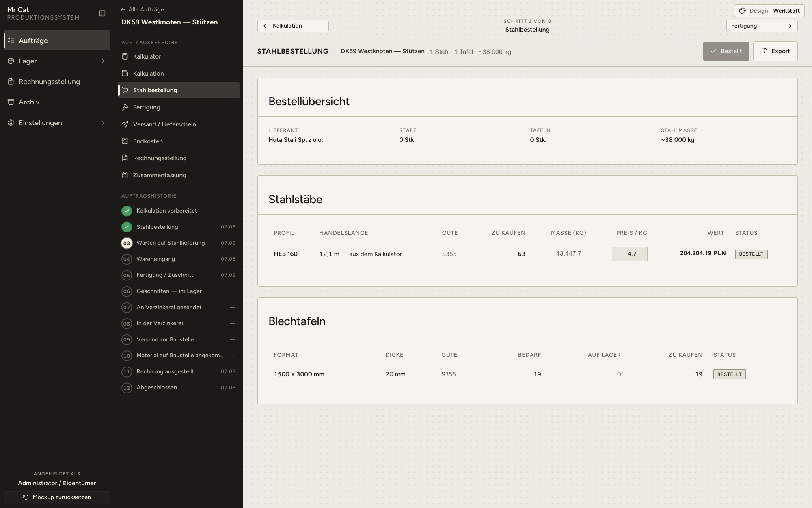Click history step Abgeschlossen

pyautogui.click(x=179, y=387)
